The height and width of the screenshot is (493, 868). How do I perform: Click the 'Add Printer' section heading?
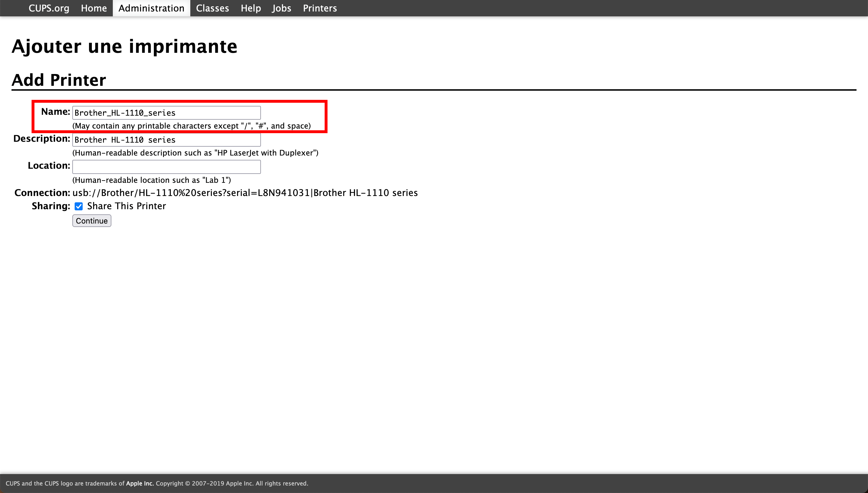59,80
